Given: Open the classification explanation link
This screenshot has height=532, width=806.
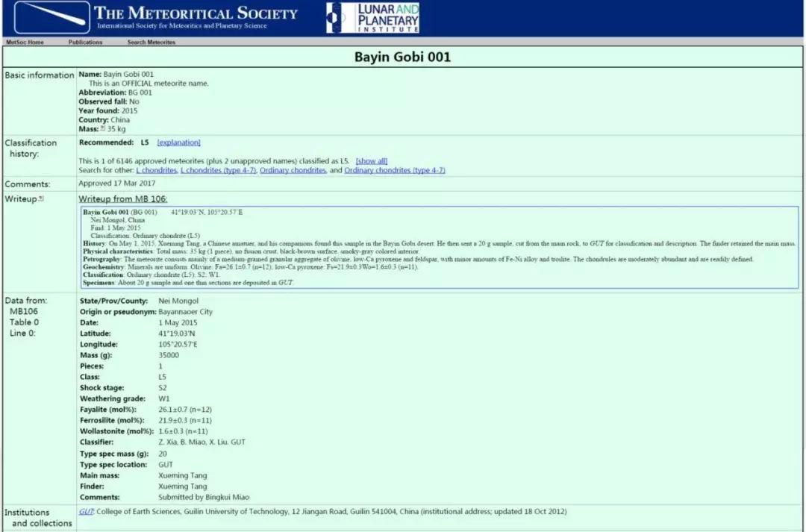Looking at the screenshot, I should (179, 143).
